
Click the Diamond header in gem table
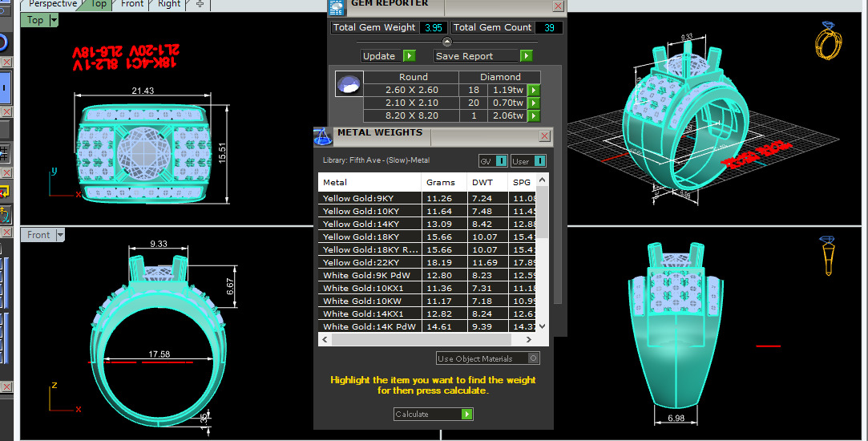(500, 77)
